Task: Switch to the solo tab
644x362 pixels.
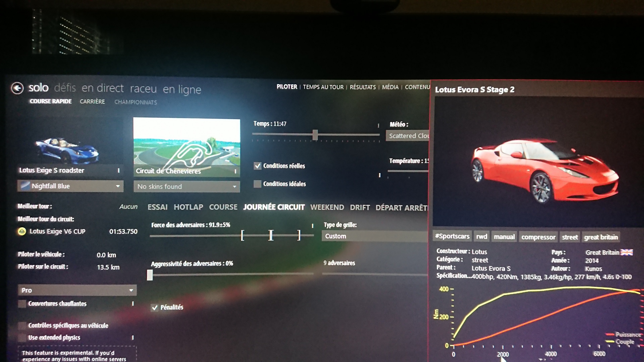Action: [x=39, y=88]
